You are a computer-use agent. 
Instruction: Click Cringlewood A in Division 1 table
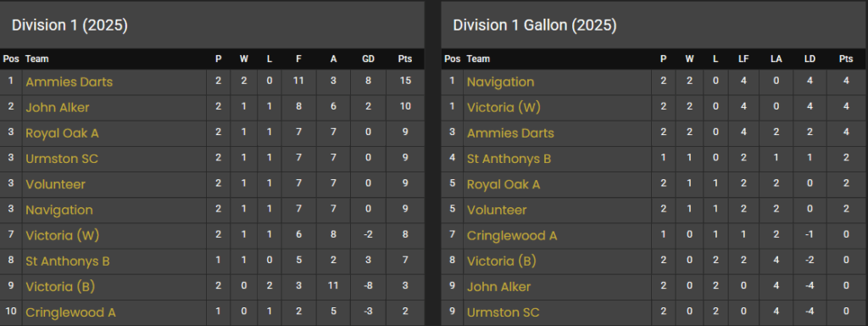point(71,312)
